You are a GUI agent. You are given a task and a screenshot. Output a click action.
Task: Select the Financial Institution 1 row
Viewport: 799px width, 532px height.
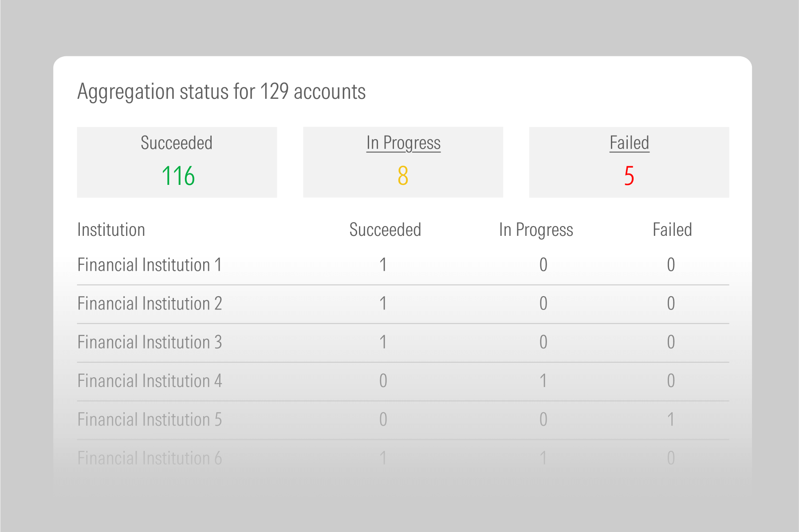coord(150,265)
